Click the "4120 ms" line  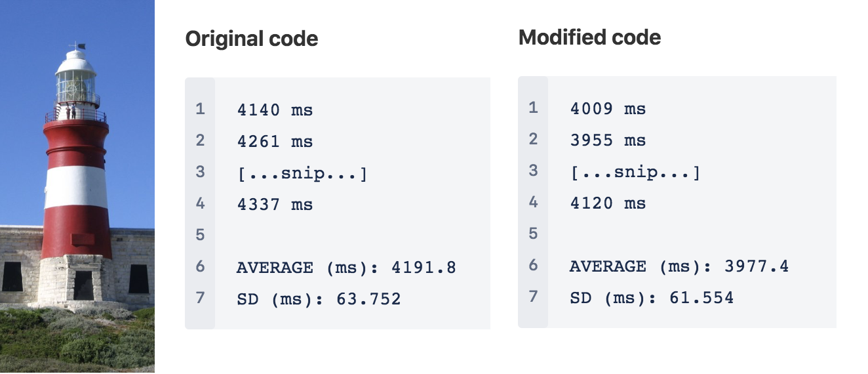608,203
